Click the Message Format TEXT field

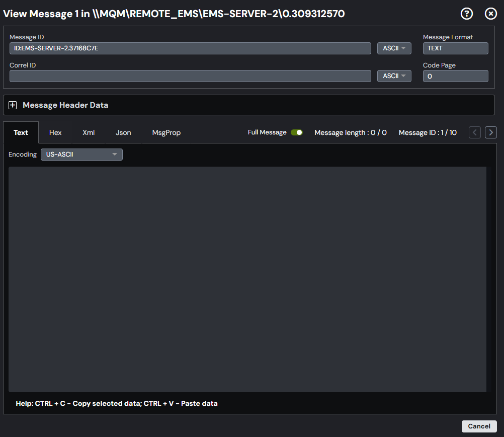[456, 48]
